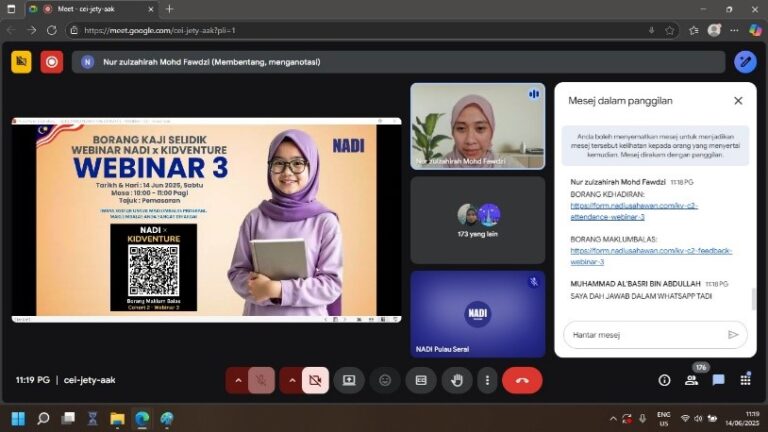Send the chat message with arrow icon

(733, 335)
